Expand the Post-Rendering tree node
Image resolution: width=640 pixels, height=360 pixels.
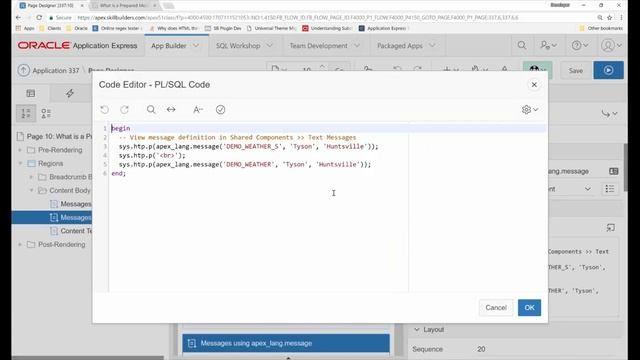[20, 244]
